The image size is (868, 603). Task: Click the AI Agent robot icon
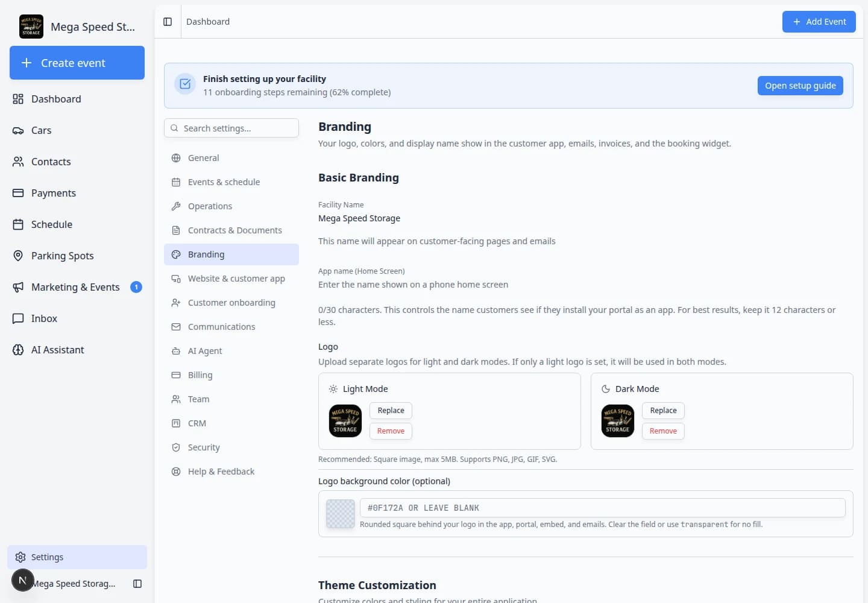pyautogui.click(x=176, y=351)
